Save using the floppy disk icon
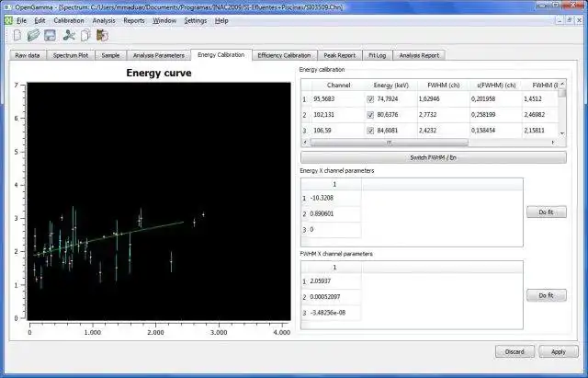 click(50, 36)
